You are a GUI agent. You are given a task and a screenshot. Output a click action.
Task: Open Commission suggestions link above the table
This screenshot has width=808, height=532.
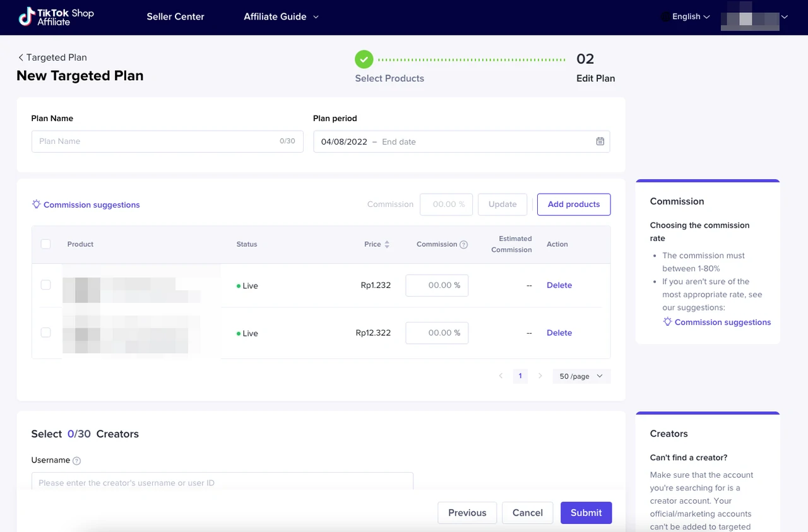(x=91, y=205)
